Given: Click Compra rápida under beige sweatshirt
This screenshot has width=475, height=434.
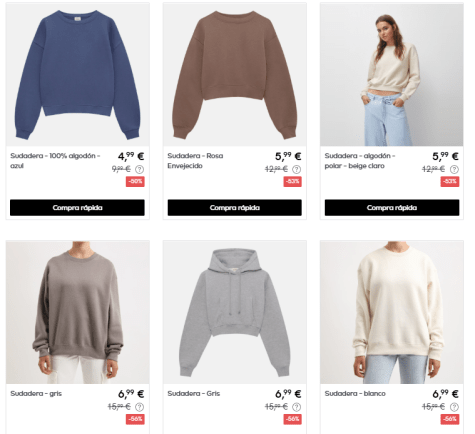Looking at the screenshot, I should [392, 208].
